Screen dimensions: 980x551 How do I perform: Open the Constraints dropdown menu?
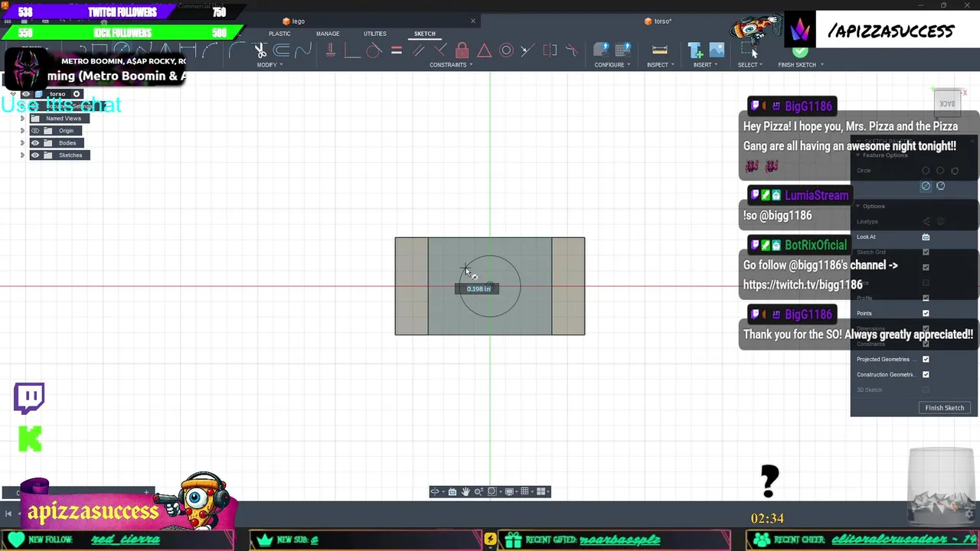(x=451, y=65)
